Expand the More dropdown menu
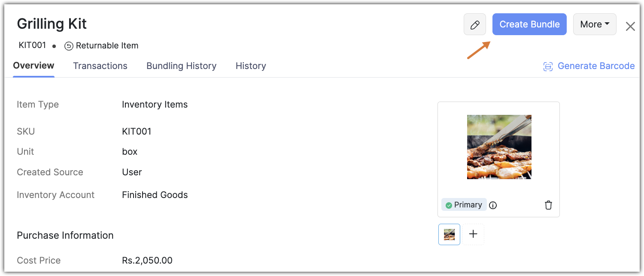 pos(595,24)
